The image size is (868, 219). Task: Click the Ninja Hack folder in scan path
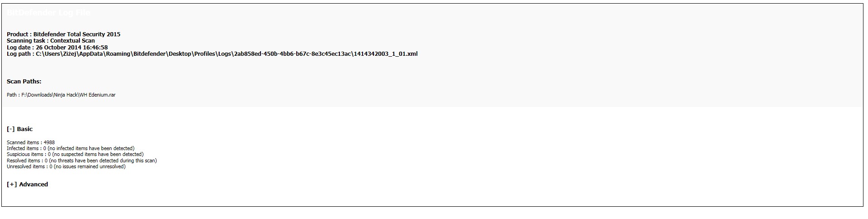tap(66, 95)
